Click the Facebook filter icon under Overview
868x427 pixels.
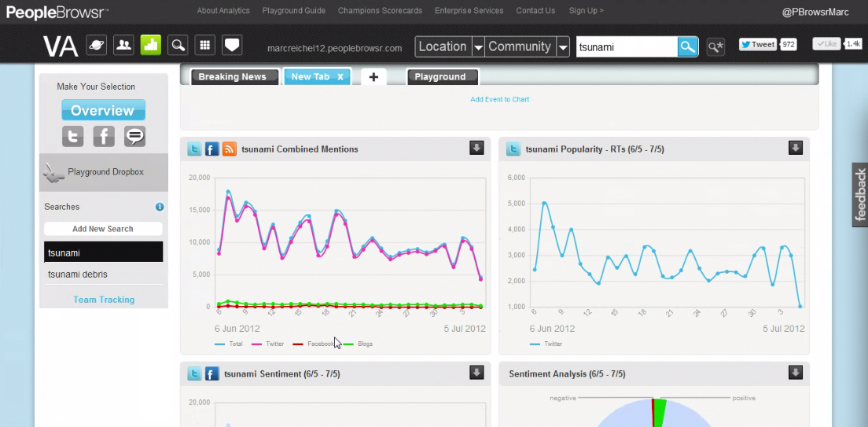pyautogui.click(x=104, y=136)
